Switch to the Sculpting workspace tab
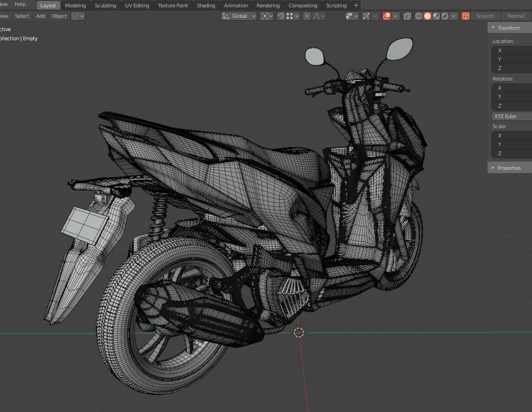The height and width of the screenshot is (412, 532). point(105,5)
